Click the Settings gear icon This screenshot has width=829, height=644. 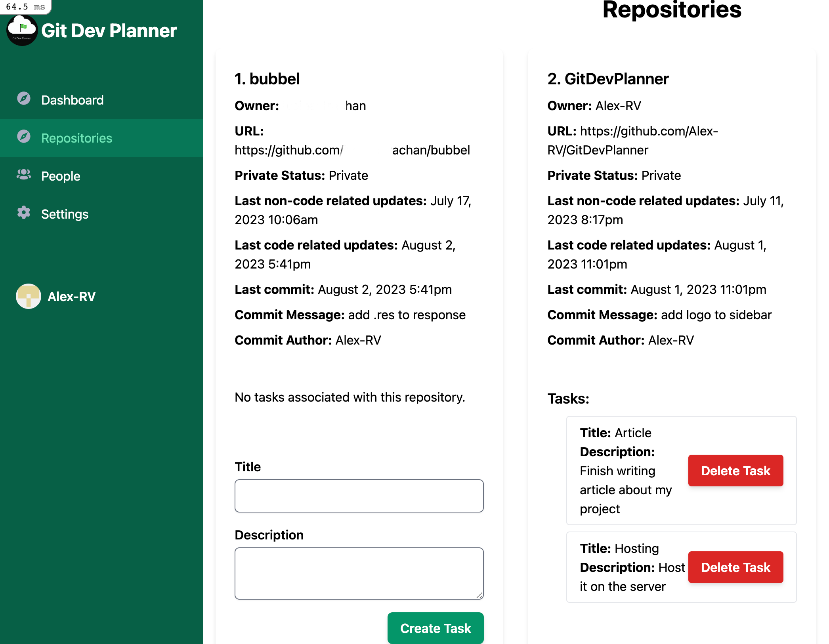pyautogui.click(x=24, y=213)
